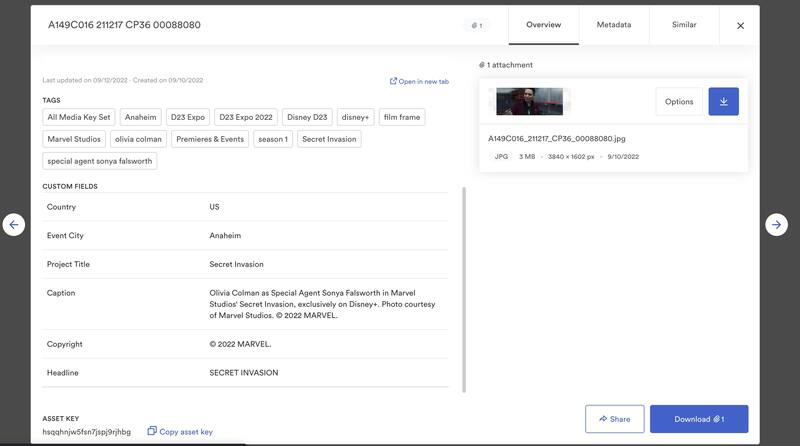Image resolution: width=800 pixels, height=446 pixels.
Task: Switch to the Similar tab
Action: [684, 25]
